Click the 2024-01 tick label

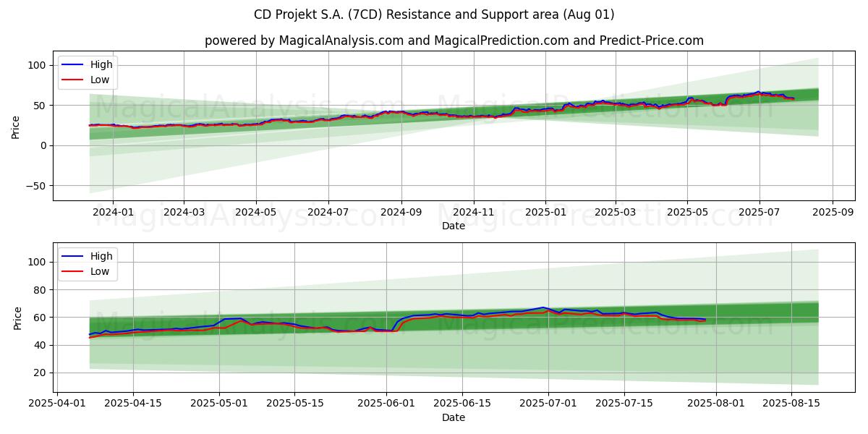113,212
